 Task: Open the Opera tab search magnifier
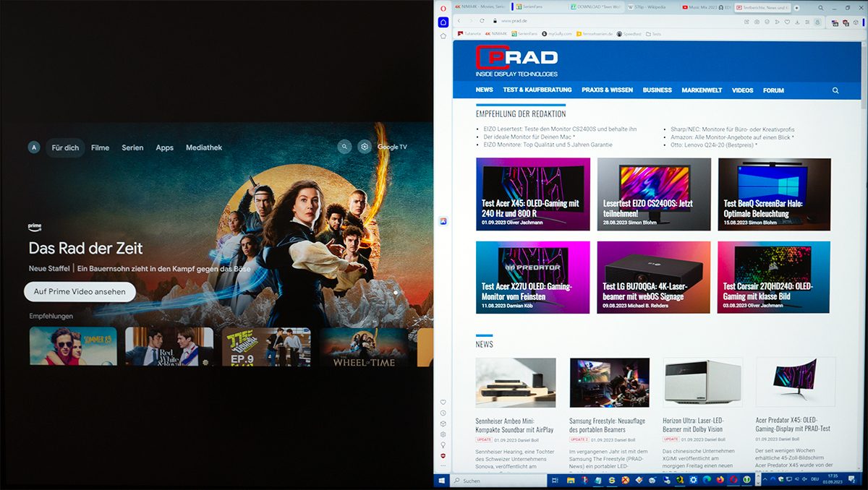click(821, 7)
